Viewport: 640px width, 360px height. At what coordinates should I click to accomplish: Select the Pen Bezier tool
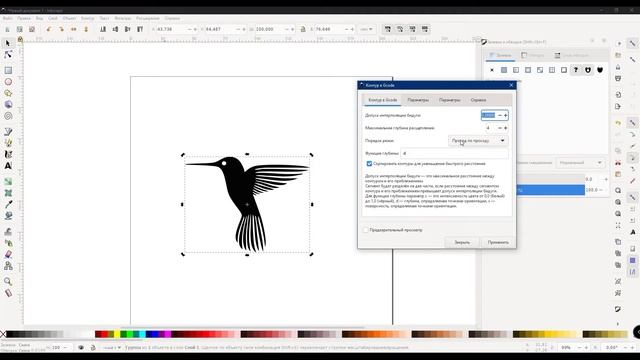[8, 132]
